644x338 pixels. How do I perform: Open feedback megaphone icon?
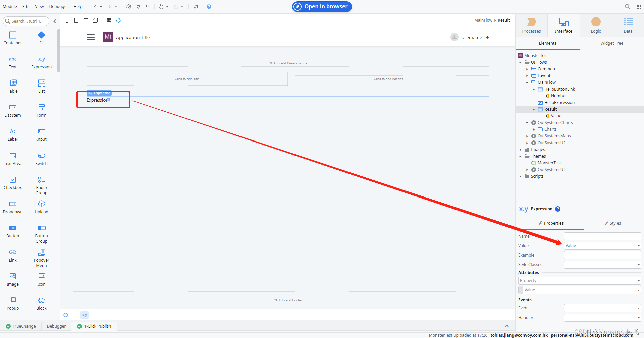pos(195,7)
